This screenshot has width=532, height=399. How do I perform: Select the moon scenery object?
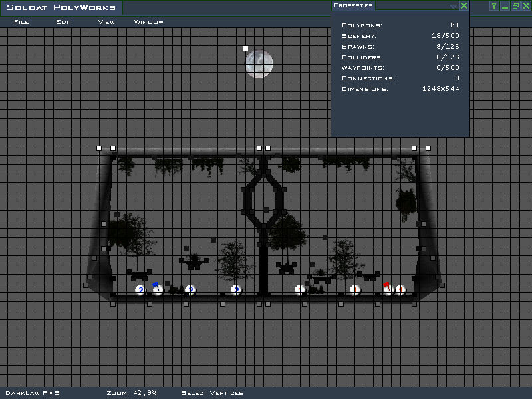(259, 65)
